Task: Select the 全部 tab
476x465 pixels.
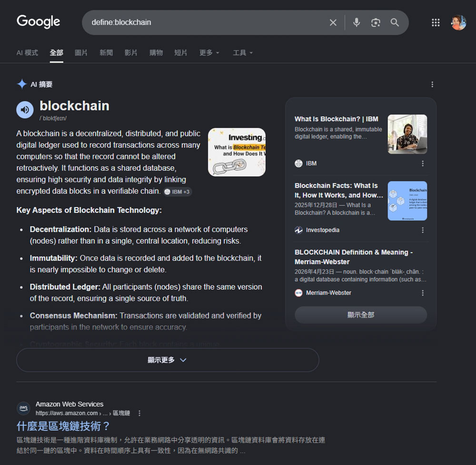Action: (57, 53)
